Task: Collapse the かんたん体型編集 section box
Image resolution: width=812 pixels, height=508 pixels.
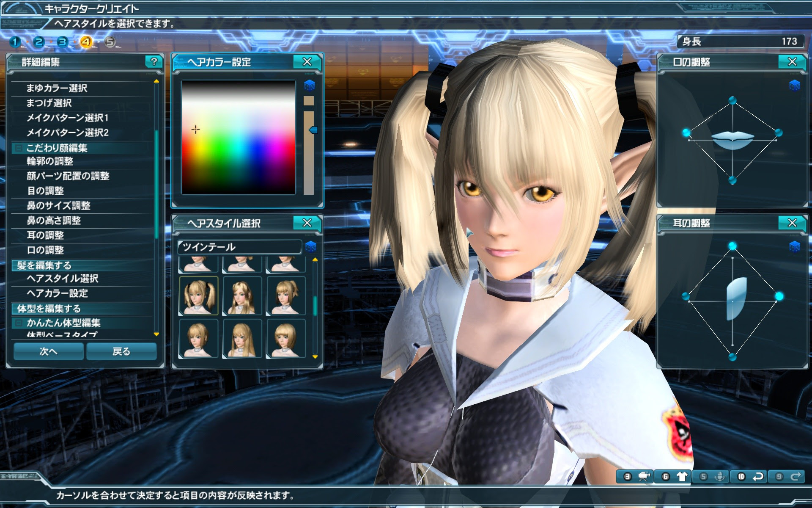Action: pyautogui.click(x=19, y=323)
